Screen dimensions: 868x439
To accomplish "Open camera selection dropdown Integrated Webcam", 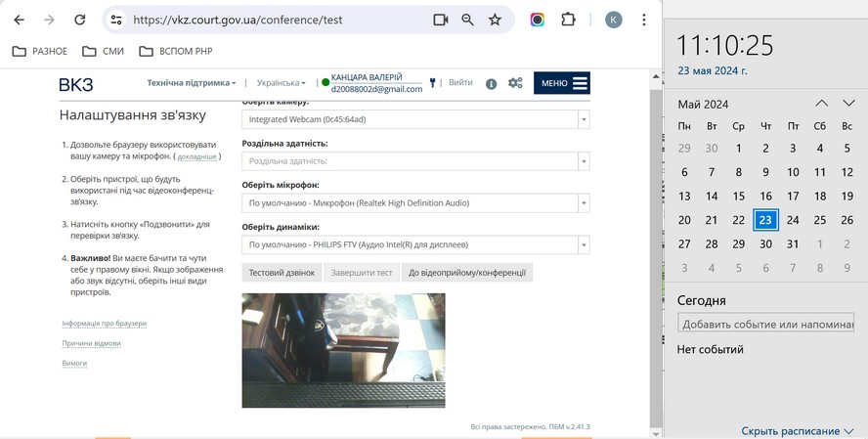I will point(415,119).
